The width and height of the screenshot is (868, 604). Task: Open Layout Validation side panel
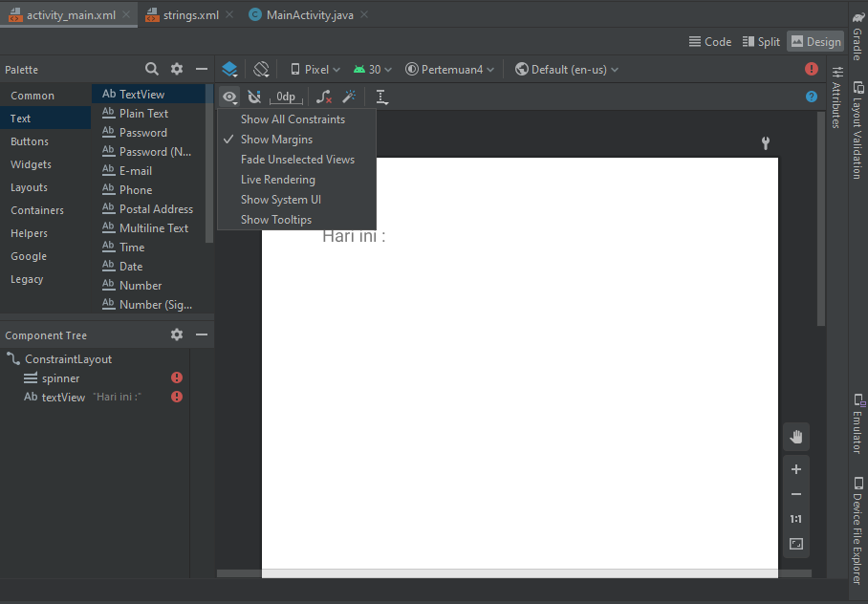858,130
